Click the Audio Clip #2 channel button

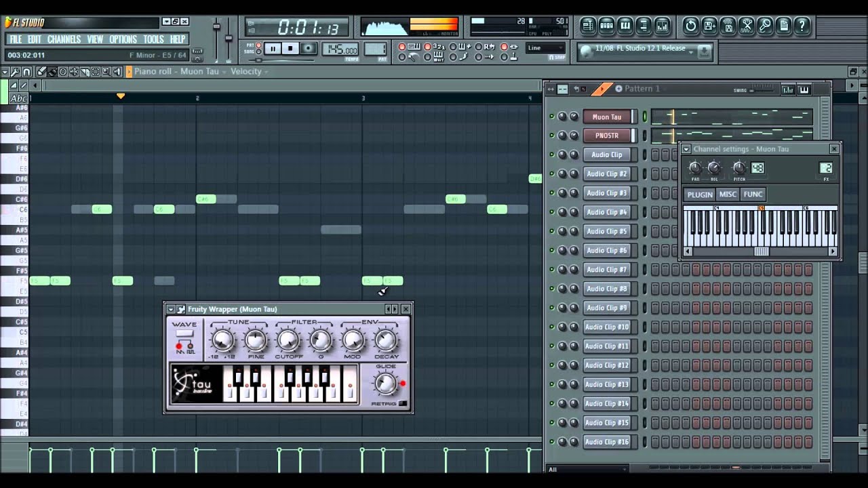coord(607,174)
